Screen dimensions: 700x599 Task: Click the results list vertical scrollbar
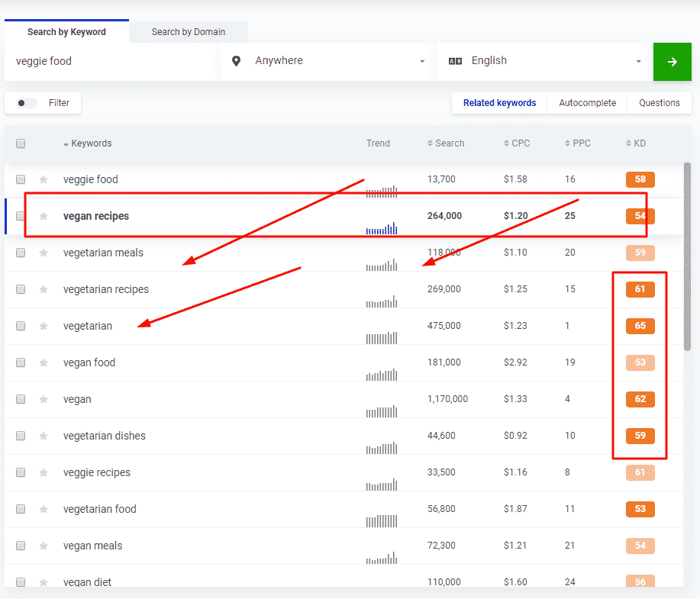click(x=687, y=256)
